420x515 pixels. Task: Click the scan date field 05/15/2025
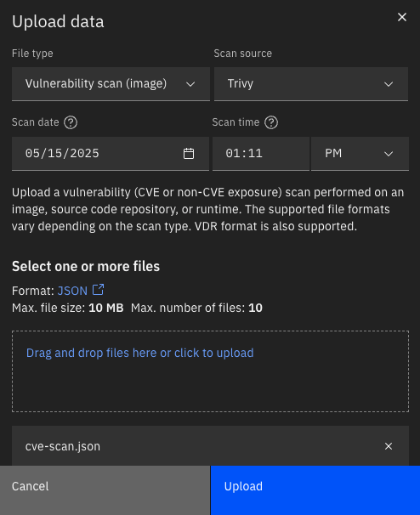tap(111, 154)
